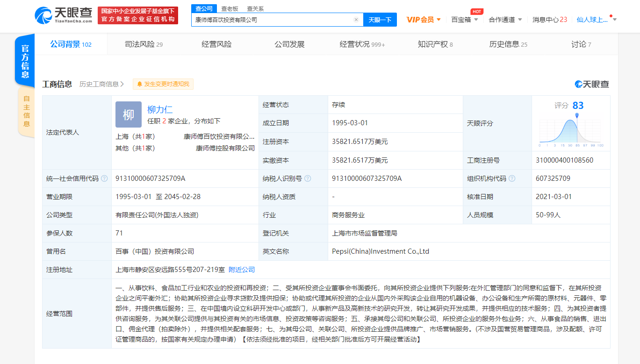
Task: Open the 附近公司 link
Action: tap(242, 270)
